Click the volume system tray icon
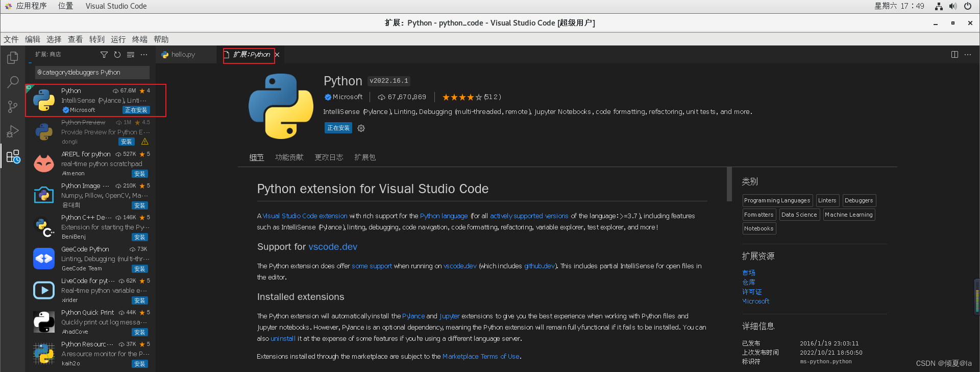 pyautogui.click(x=952, y=6)
